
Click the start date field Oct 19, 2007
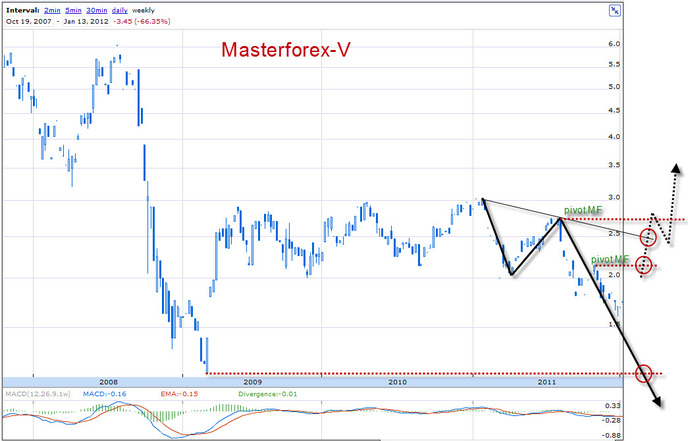29,21
